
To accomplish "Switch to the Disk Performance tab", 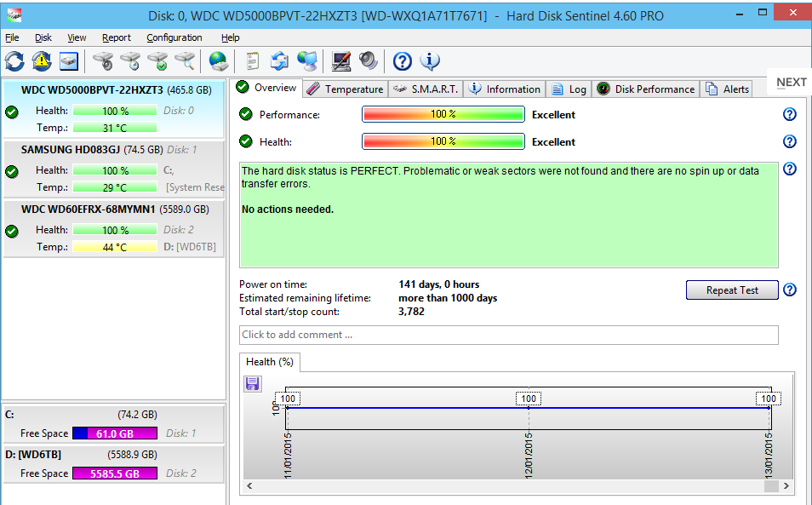I will click(x=646, y=89).
